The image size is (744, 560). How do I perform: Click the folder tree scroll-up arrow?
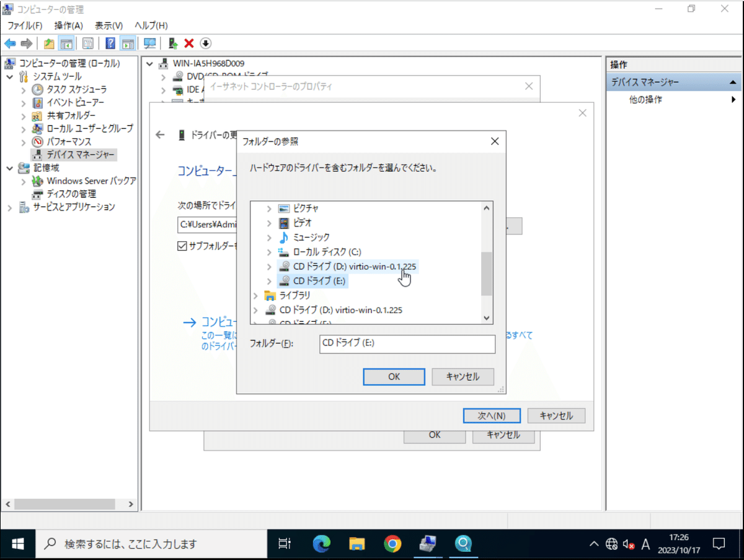click(x=487, y=208)
